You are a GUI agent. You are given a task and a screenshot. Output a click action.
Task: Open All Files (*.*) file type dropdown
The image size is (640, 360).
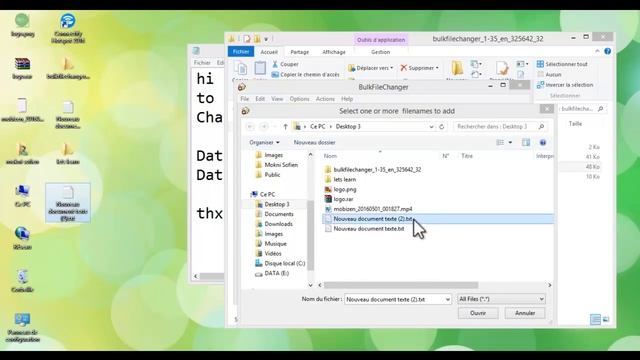(x=501, y=299)
